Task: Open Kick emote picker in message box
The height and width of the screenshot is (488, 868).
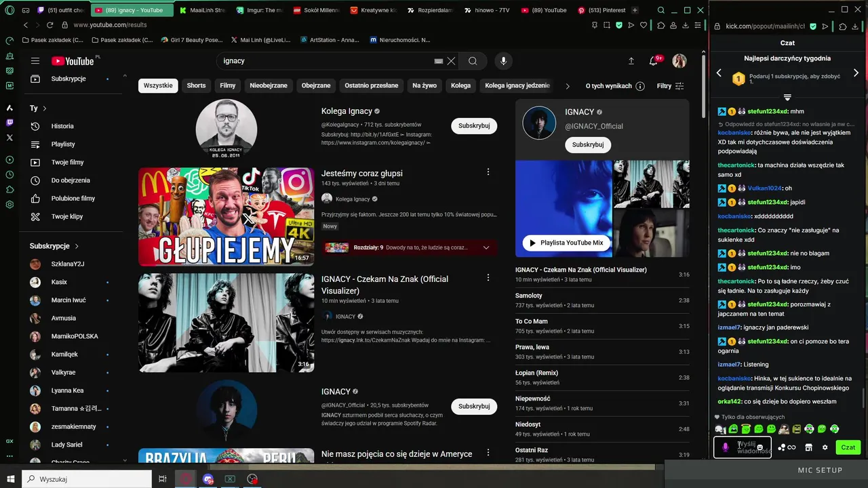Action: coord(760,447)
